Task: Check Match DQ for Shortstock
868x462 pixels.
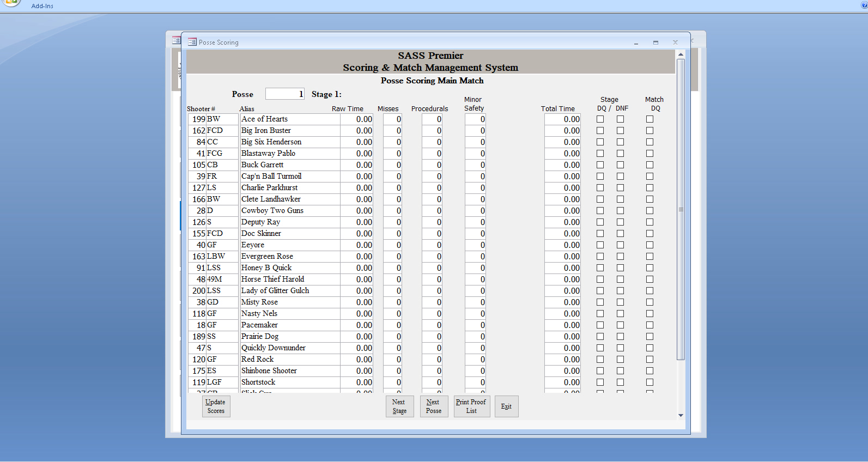Action: click(650, 382)
